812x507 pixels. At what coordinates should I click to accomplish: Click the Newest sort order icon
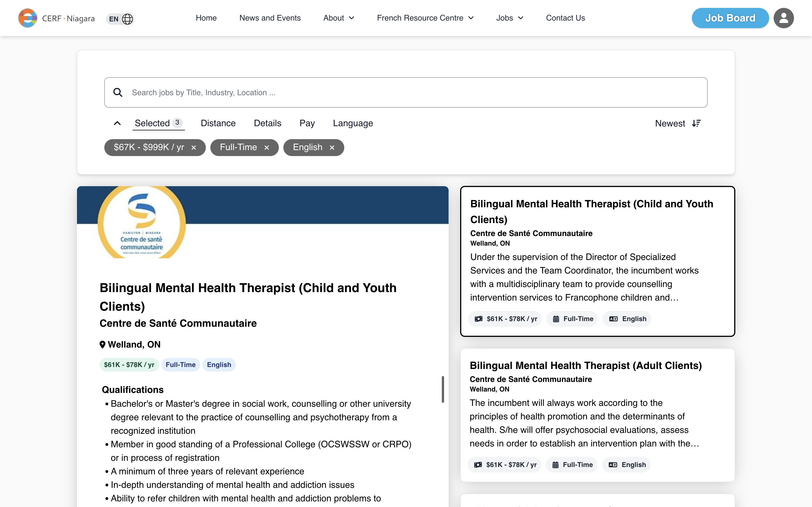[696, 123]
